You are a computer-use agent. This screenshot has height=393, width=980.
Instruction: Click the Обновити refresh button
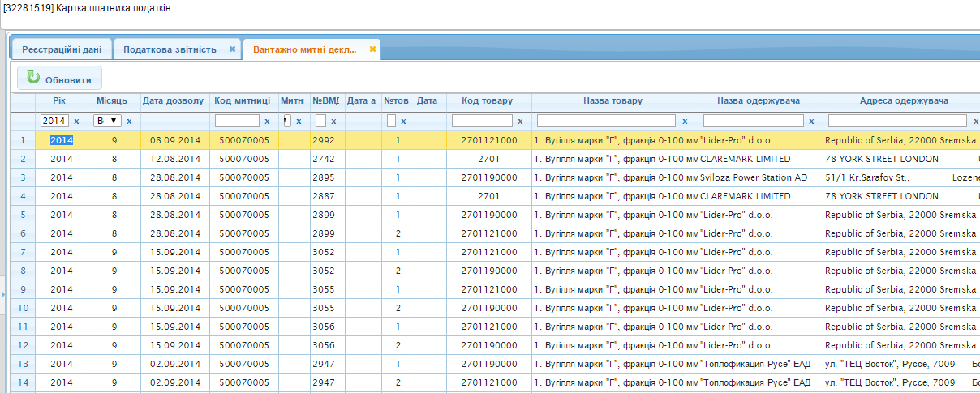tap(60, 79)
